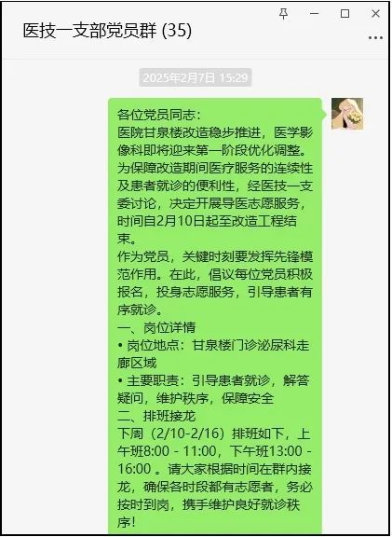Click the green message bubble greeting 各位党员同志

[215, 315]
